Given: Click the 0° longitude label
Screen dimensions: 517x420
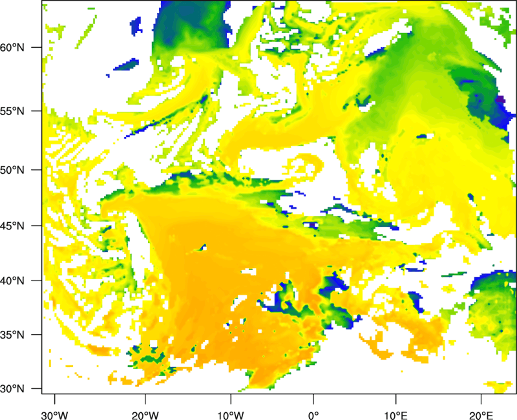Looking at the screenshot, I should click(x=313, y=415).
